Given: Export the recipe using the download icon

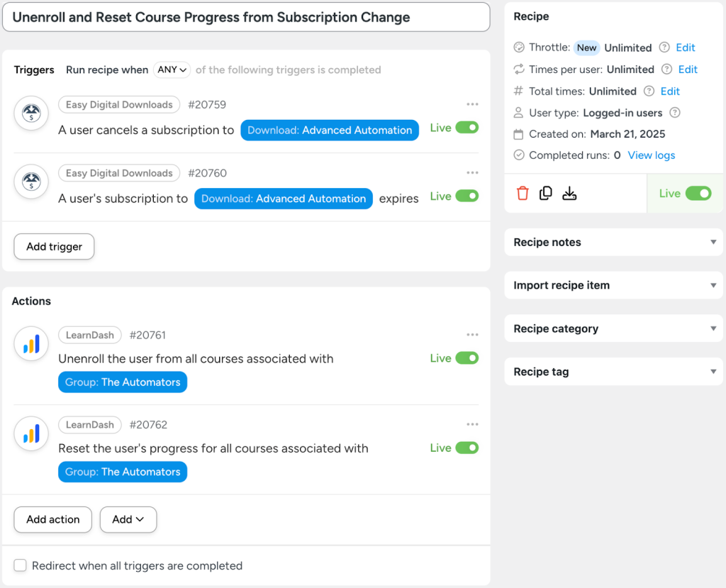Looking at the screenshot, I should coord(569,192).
